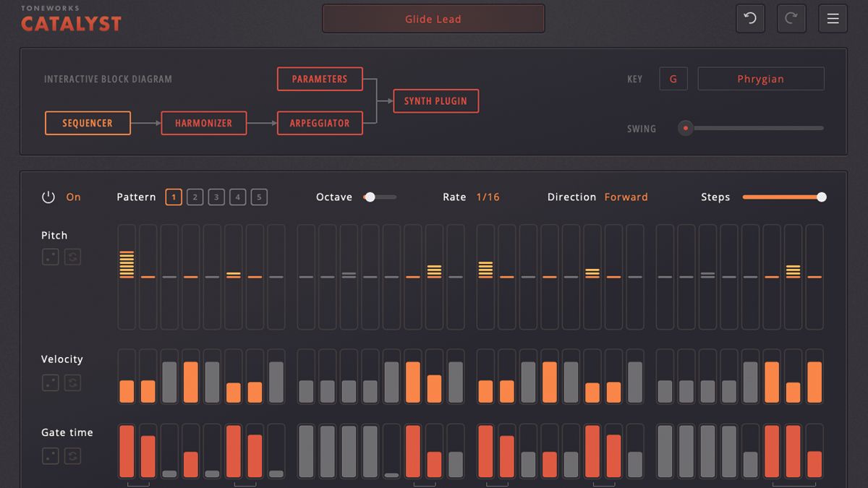Viewport: 868px width, 488px height.
Task: Change the Rate from 1/16
Action: point(488,196)
